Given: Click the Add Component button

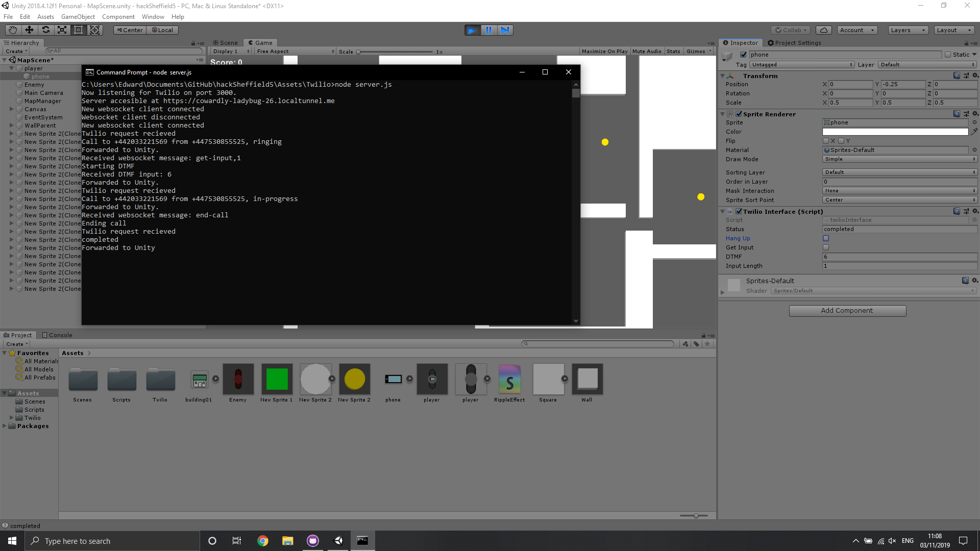Looking at the screenshot, I should tap(847, 311).
